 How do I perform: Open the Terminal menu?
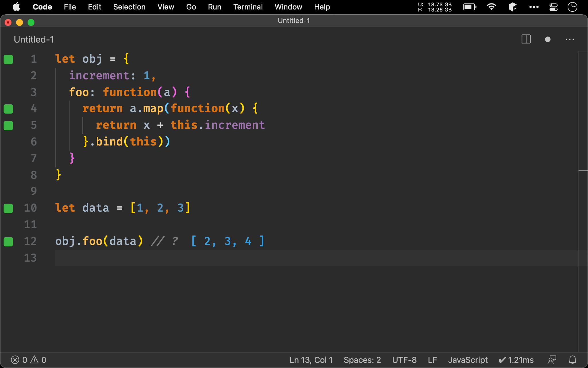(x=248, y=7)
